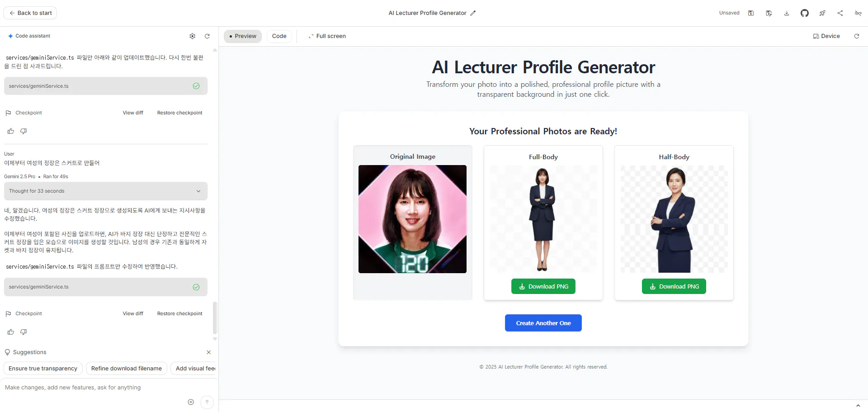Expand the 'Thought for 33 seconds' section
Image resolution: width=868 pixels, height=412 pixels.
106,191
